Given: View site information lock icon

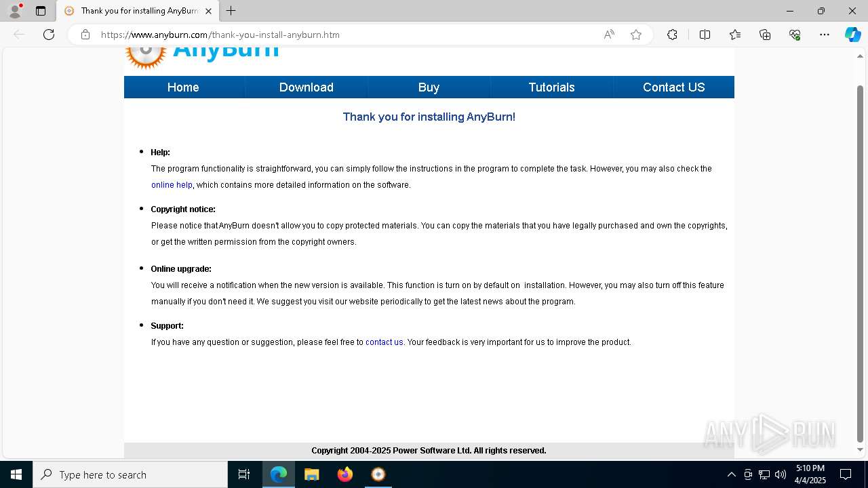Looking at the screenshot, I should (85, 35).
